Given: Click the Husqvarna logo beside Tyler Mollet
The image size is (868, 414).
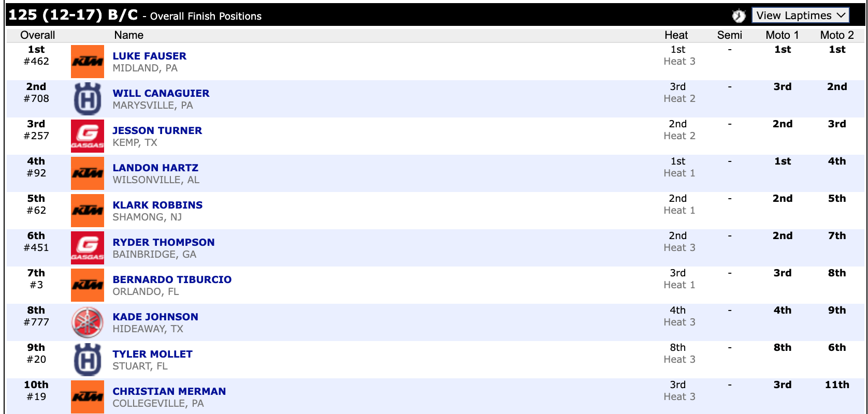Looking at the screenshot, I should [x=88, y=360].
